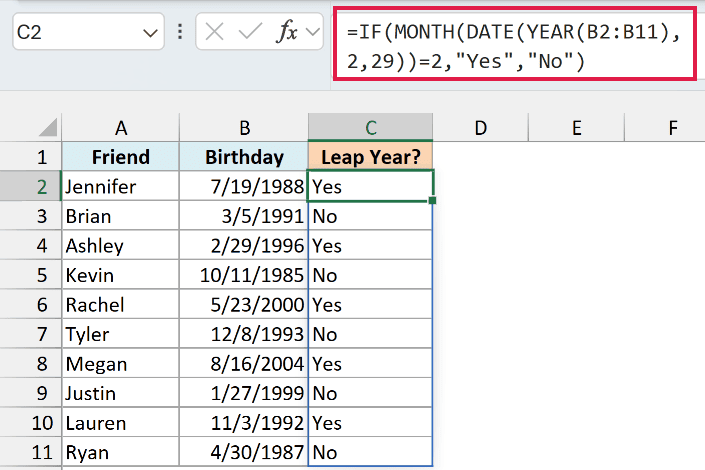Click the 'Leap Year?' header cell
Image resolution: width=705 pixels, height=470 pixels.
370,157
